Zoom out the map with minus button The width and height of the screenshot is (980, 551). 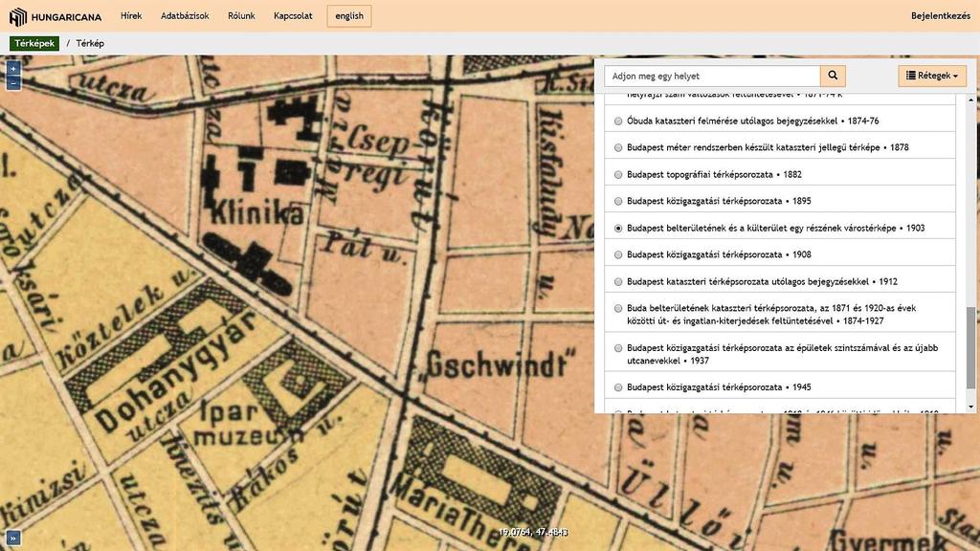coord(13,83)
